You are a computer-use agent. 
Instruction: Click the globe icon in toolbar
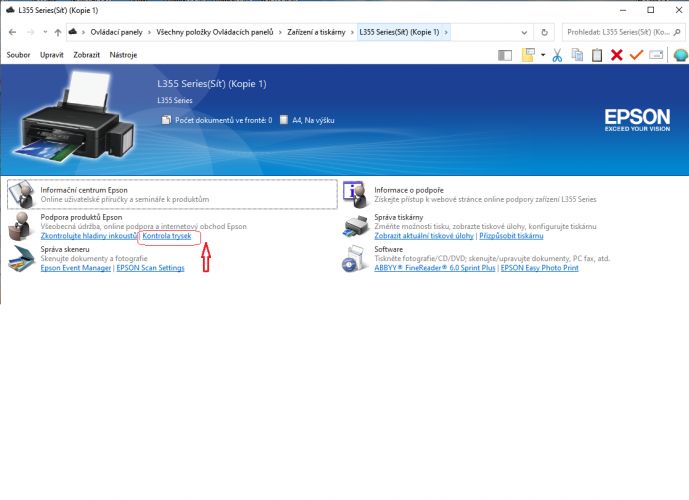[x=681, y=55]
